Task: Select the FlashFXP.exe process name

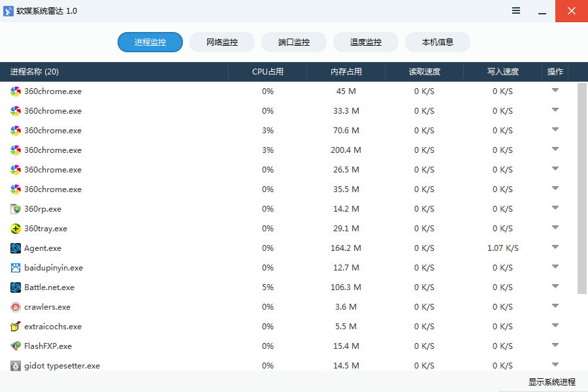Action: [48, 346]
